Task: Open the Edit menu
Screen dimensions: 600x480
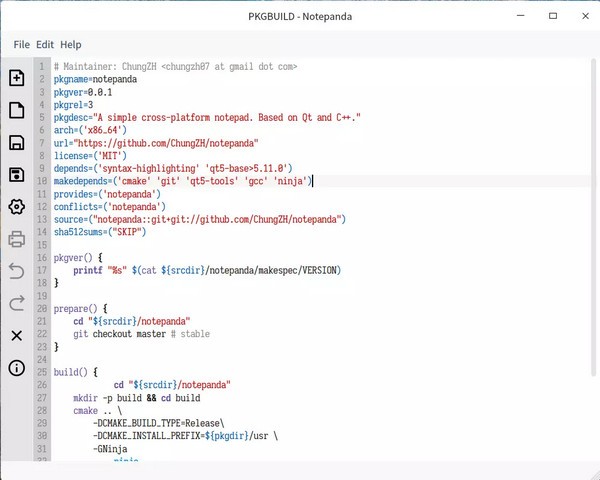Action: click(x=45, y=45)
